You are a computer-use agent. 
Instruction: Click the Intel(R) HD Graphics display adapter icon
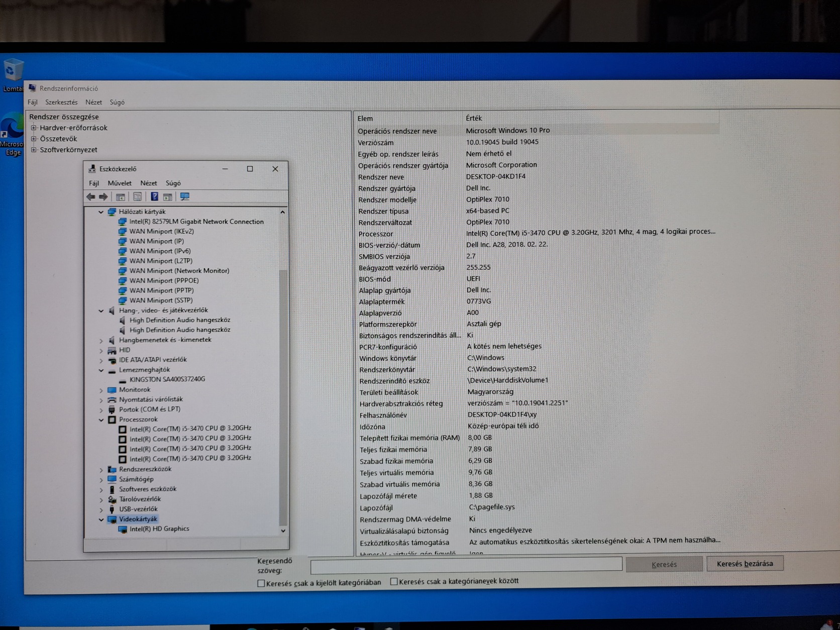tap(123, 529)
